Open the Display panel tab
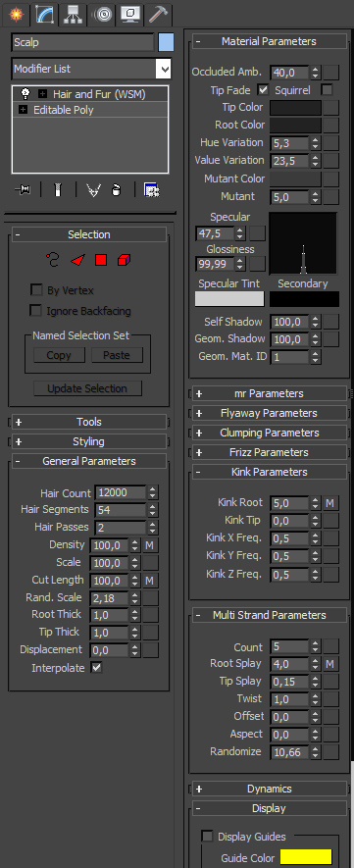354x868 pixels. [130, 14]
